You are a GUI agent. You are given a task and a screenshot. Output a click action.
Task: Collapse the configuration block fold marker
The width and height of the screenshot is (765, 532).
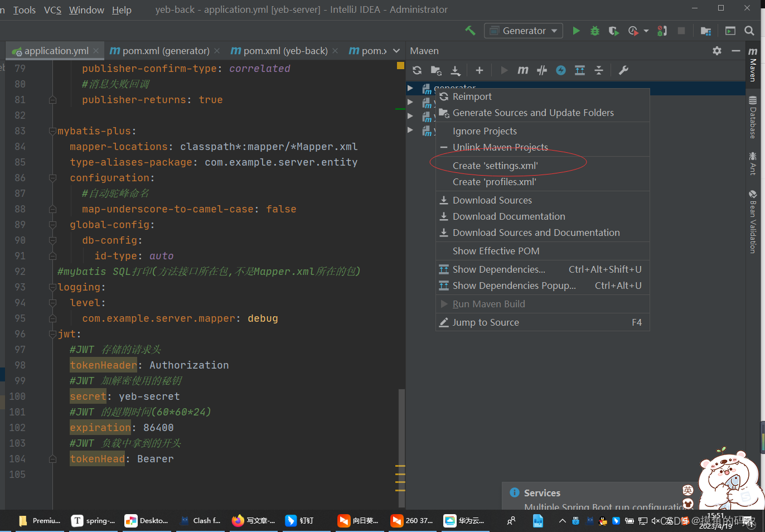pos(52,178)
